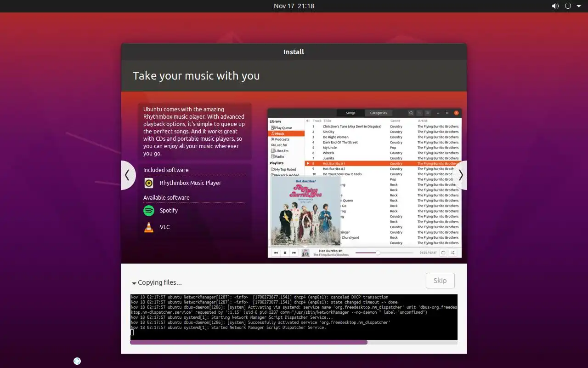
Task: Click the pause button in Rhythmbox screenshot
Action: pos(285,253)
